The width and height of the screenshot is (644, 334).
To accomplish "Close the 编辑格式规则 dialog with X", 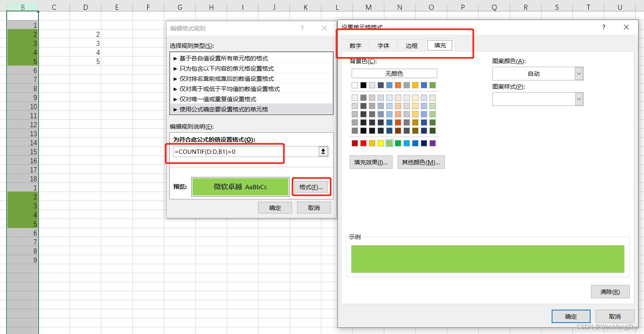I will click(325, 28).
